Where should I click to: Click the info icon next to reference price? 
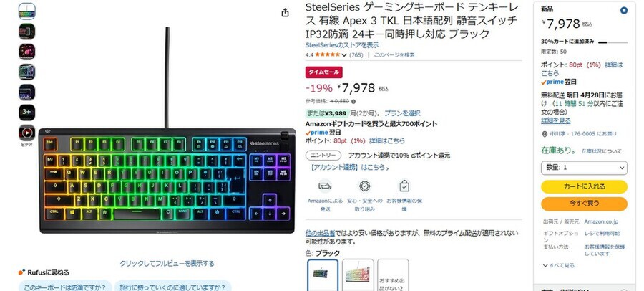(x=353, y=101)
